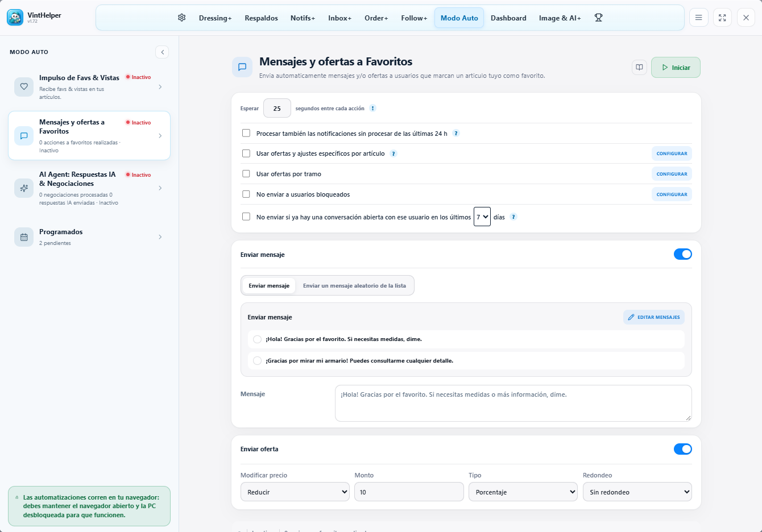Open the settings gear in top navigation
This screenshot has width=762, height=532.
coord(182,18)
